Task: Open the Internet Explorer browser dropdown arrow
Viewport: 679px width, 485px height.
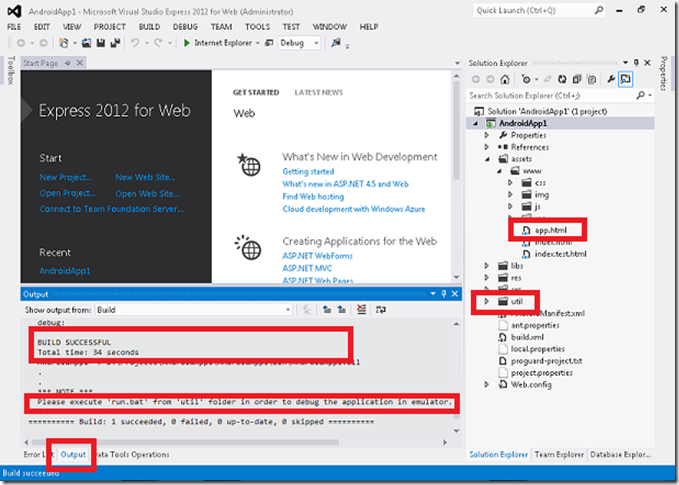Action: (x=258, y=43)
